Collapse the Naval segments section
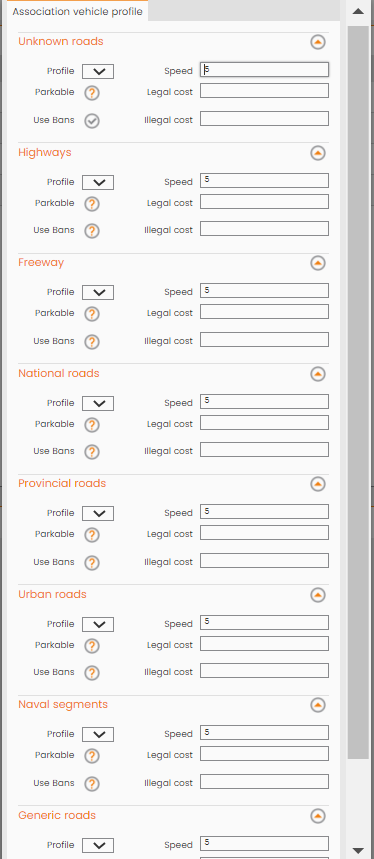The height and width of the screenshot is (859, 374). point(318,705)
